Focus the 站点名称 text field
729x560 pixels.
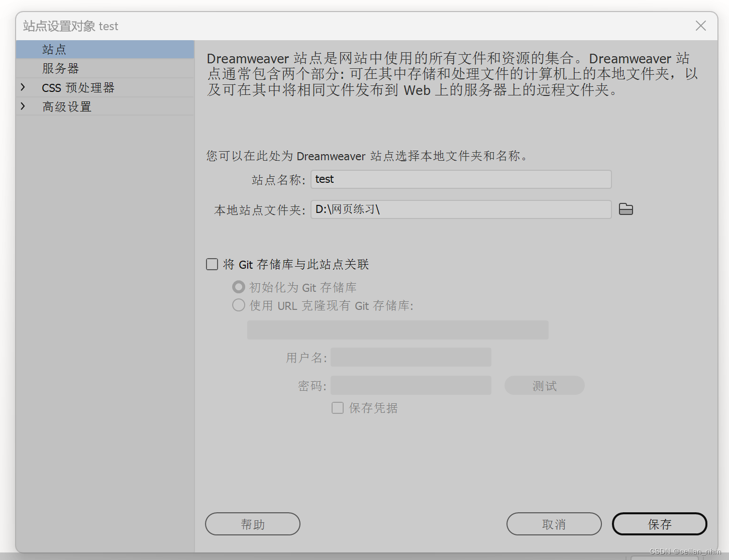coord(461,179)
